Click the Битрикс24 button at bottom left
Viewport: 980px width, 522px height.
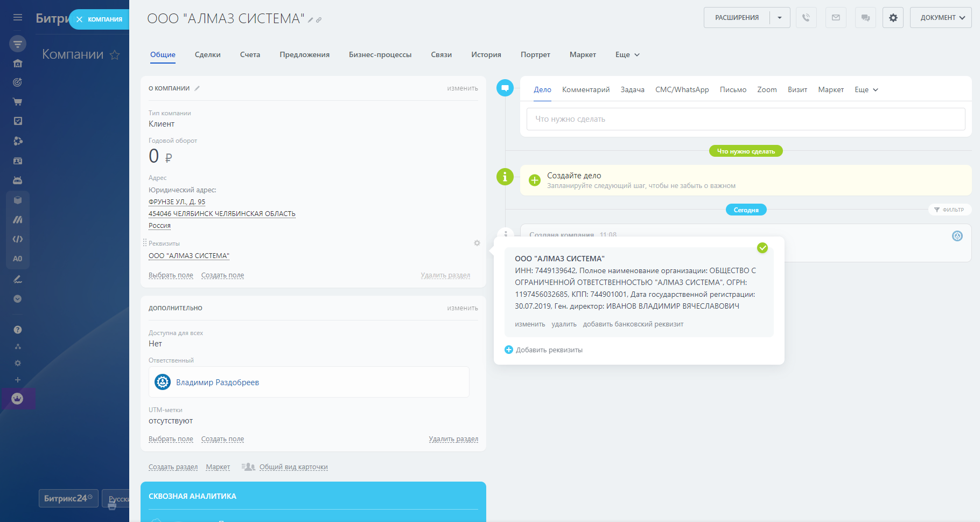tap(68, 498)
